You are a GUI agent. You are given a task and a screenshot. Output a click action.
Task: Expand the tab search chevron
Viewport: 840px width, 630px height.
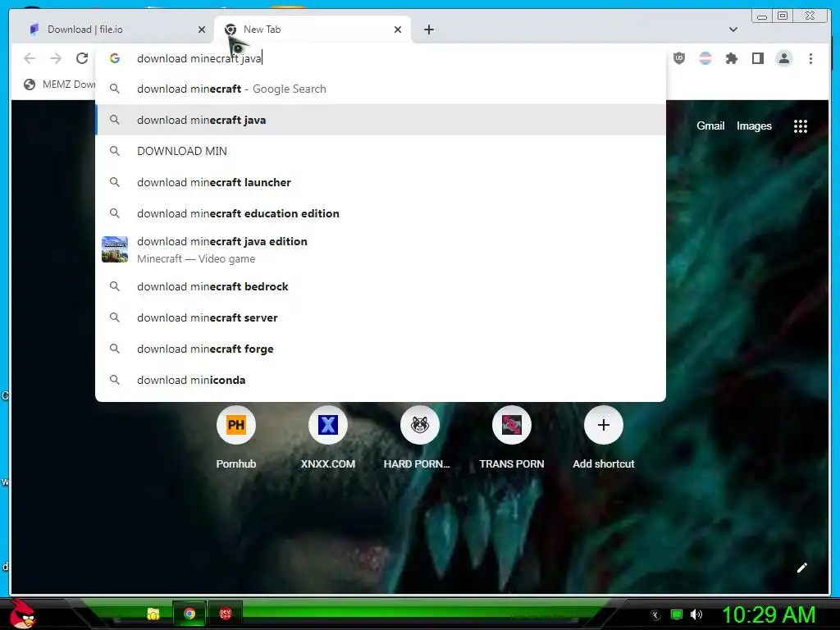[733, 30]
